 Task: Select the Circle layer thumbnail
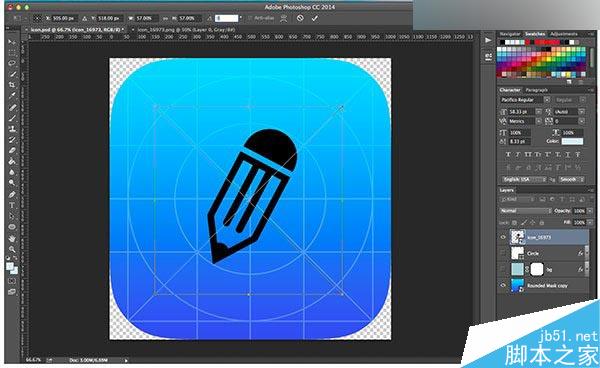pos(518,253)
